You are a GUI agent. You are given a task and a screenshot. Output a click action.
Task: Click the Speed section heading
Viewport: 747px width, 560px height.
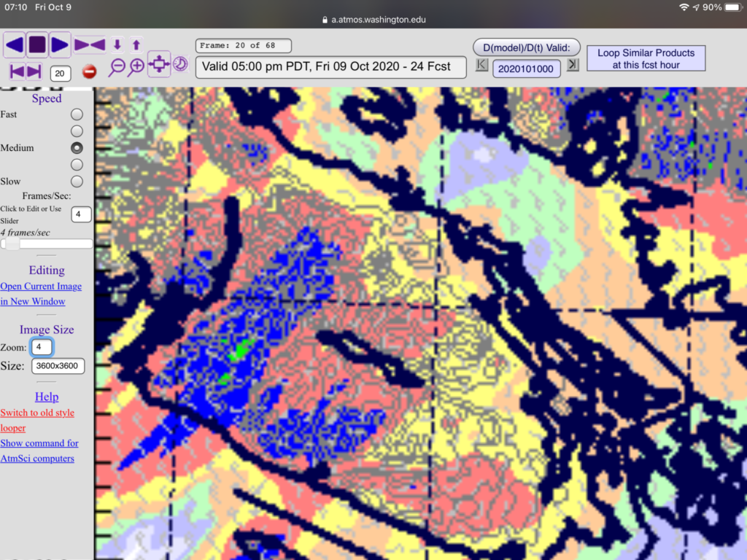47,98
